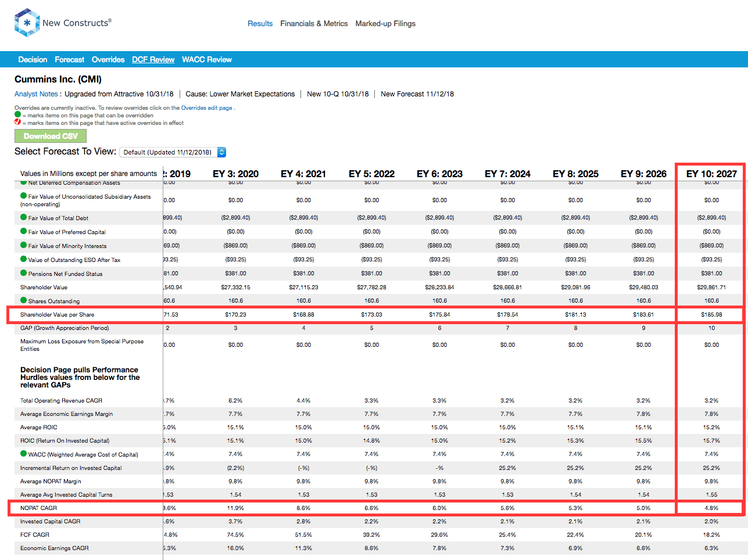748x560 pixels.
Task: Open the Results top navigation item
Action: coord(260,24)
